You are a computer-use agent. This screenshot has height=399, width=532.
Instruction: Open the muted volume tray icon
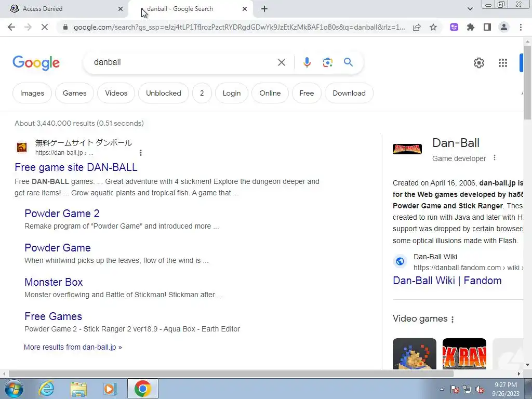coord(480,390)
